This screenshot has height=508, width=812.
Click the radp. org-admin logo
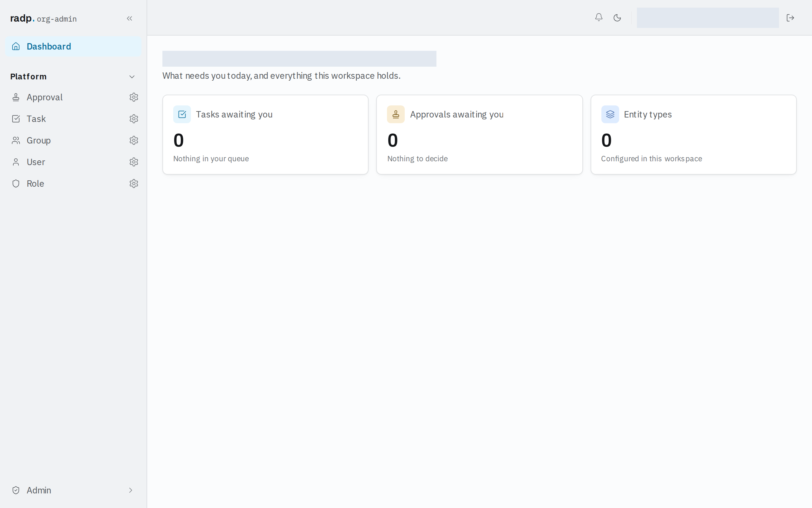pos(43,18)
